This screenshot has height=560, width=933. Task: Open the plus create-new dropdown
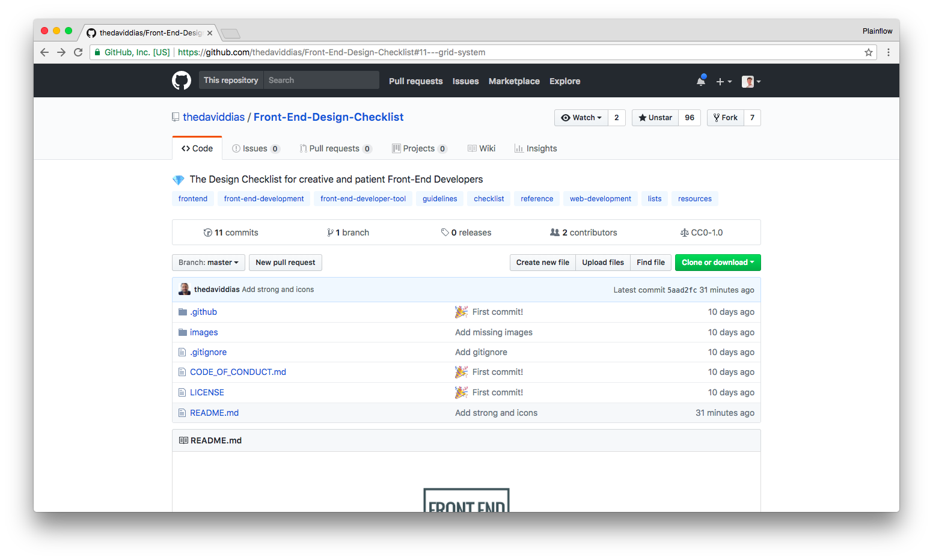[724, 82]
